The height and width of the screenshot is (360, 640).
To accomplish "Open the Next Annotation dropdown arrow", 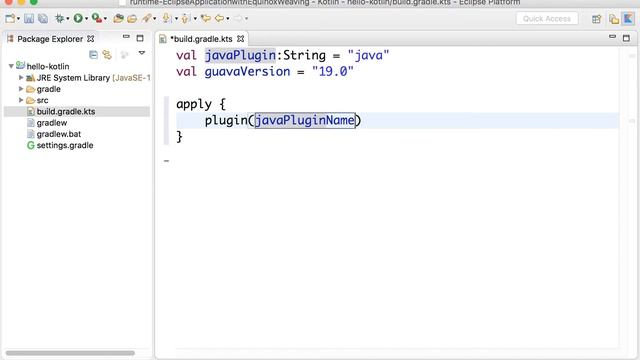I will (176, 19).
